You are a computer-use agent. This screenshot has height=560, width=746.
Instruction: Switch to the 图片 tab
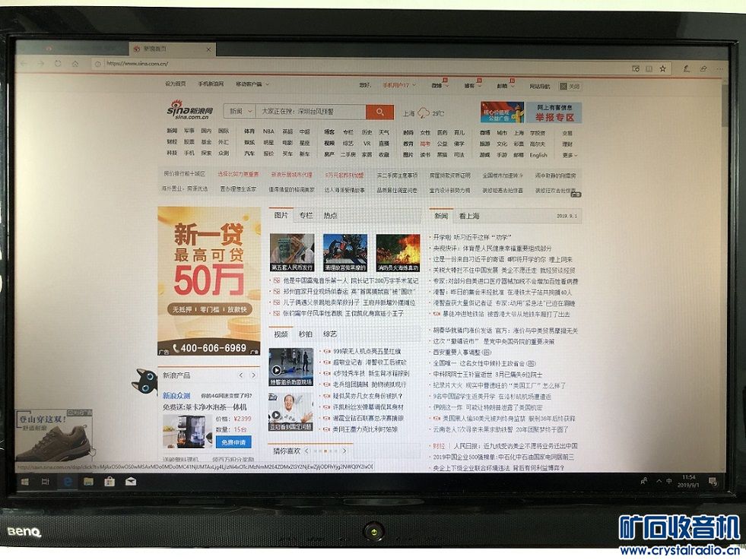pos(281,215)
